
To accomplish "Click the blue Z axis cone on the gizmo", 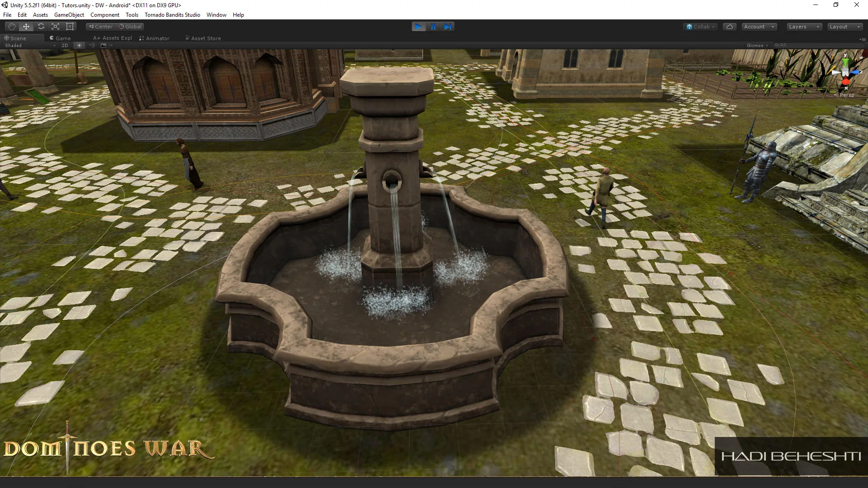I will pos(856,72).
